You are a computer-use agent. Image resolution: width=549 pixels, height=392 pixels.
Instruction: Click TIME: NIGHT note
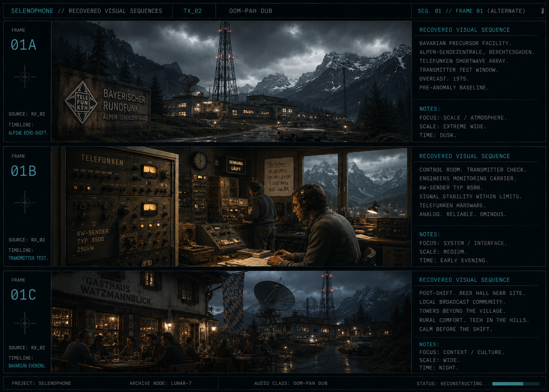tap(439, 368)
